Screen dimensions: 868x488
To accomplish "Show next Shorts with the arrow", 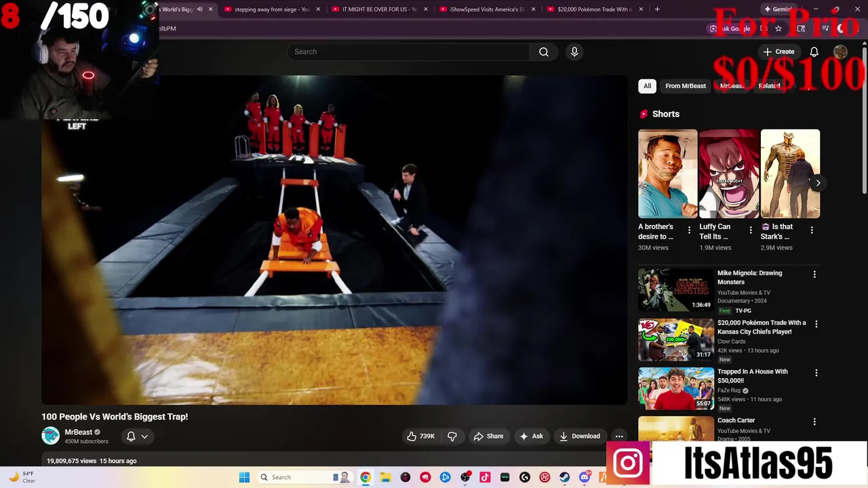I will (818, 183).
